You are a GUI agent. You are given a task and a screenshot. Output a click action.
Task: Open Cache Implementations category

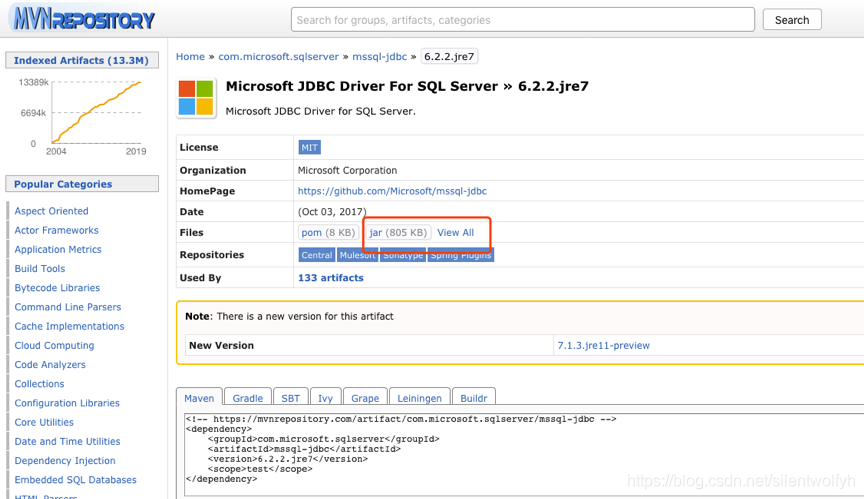point(69,326)
